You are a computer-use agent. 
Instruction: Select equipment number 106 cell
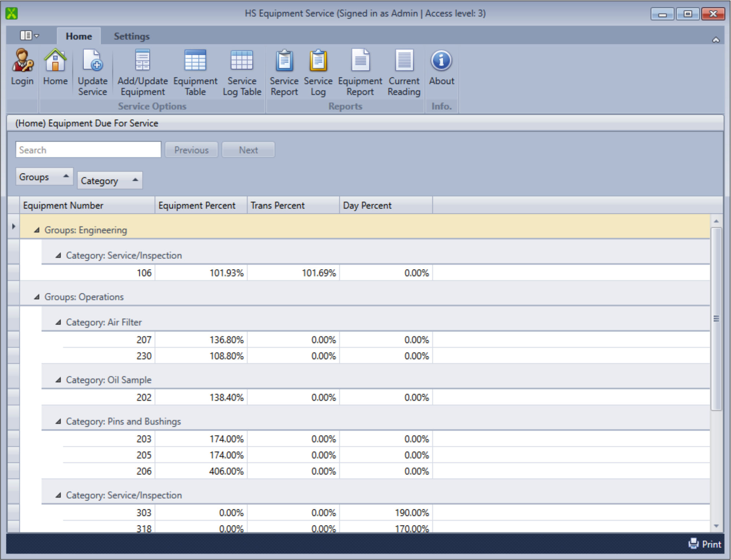[x=98, y=273]
